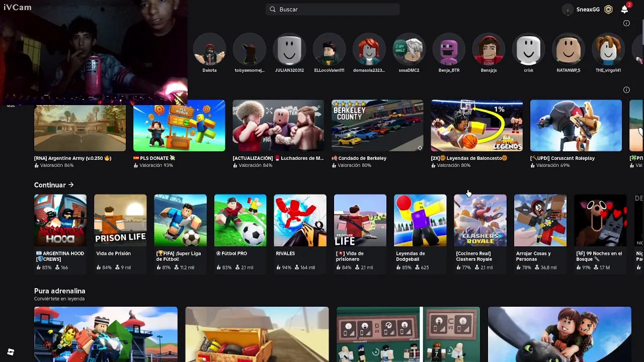The image size is (644, 362).
Task: Open friend Benja_BTR avatar
Action: (449, 49)
